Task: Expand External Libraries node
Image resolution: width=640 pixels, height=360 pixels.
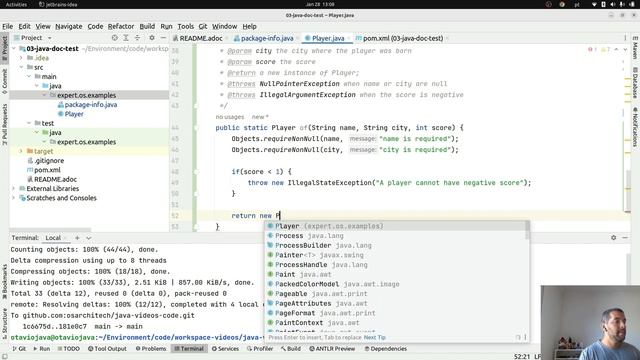Action: click(14, 189)
